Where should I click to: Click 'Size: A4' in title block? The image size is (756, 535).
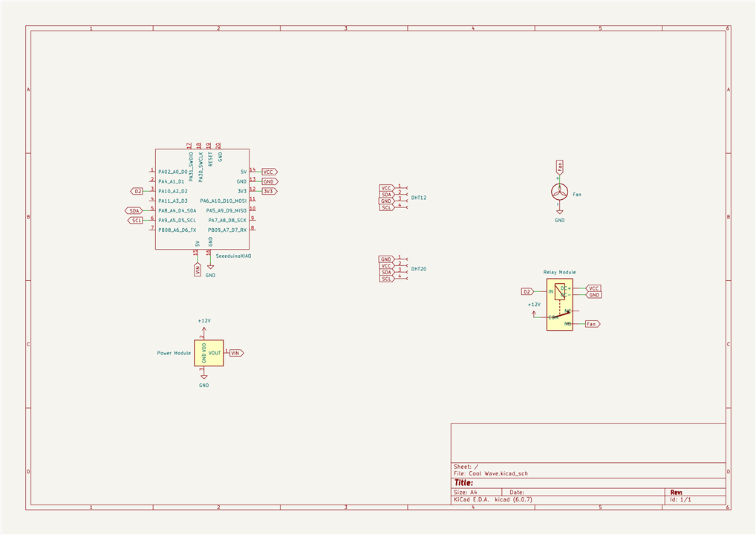[x=466, y=493]
